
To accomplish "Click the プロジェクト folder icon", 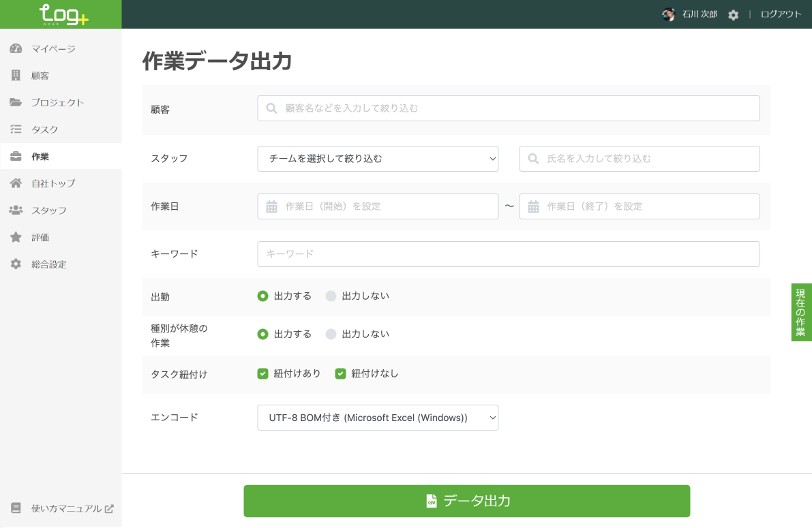I will pos(16,103).
